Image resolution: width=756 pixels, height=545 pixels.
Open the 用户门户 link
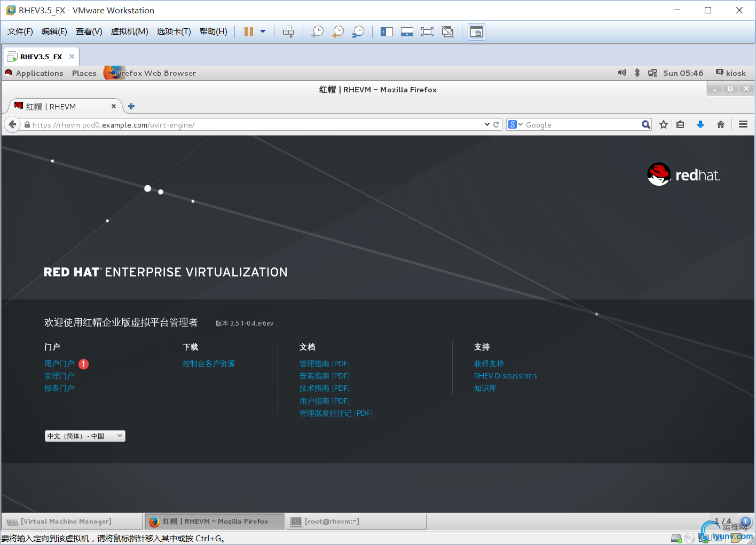tap(59, 364)
